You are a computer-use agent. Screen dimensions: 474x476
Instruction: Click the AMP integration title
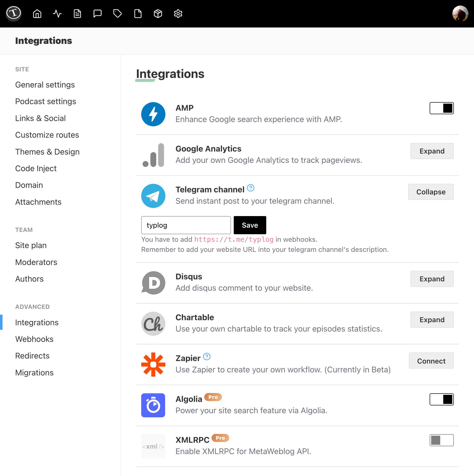pos(185,108)
